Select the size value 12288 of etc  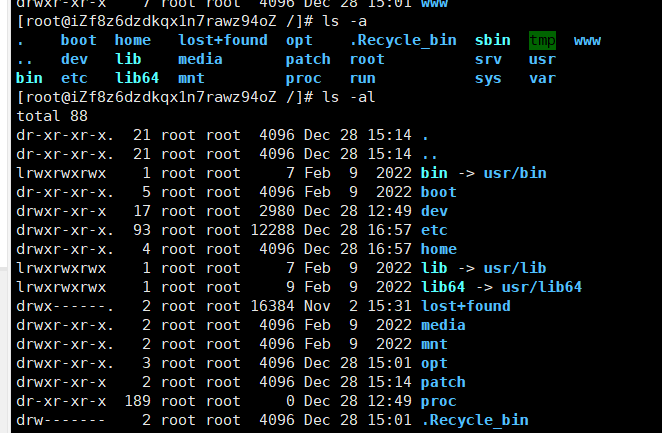272,230
